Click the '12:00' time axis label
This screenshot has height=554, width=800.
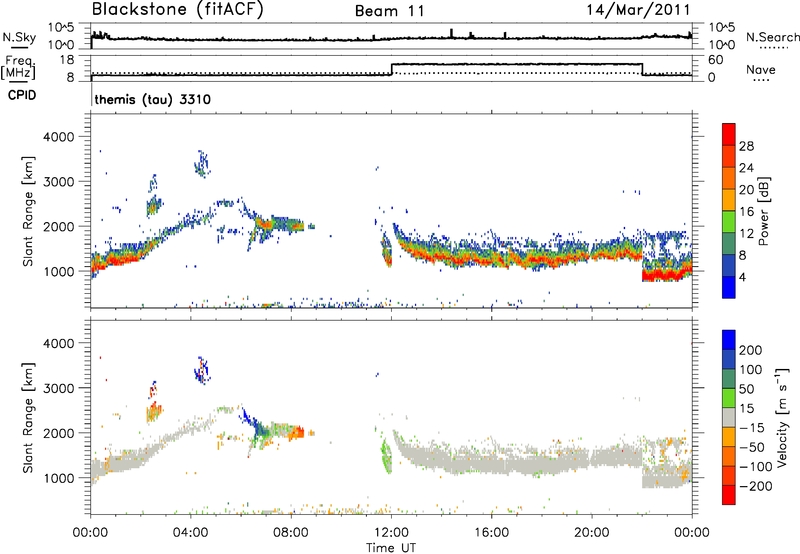pyautogui.click(x=391, y=533)
